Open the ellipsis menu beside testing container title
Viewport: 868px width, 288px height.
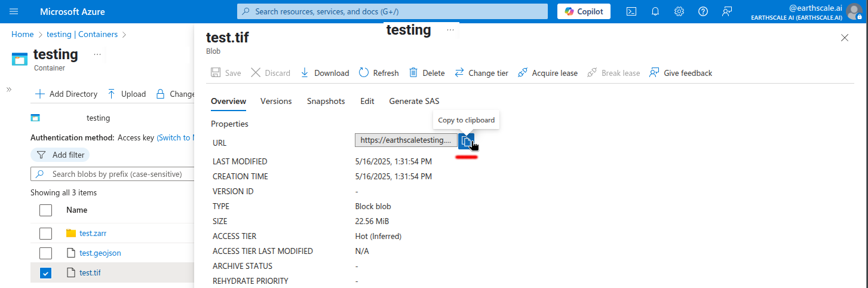(97, 54)
